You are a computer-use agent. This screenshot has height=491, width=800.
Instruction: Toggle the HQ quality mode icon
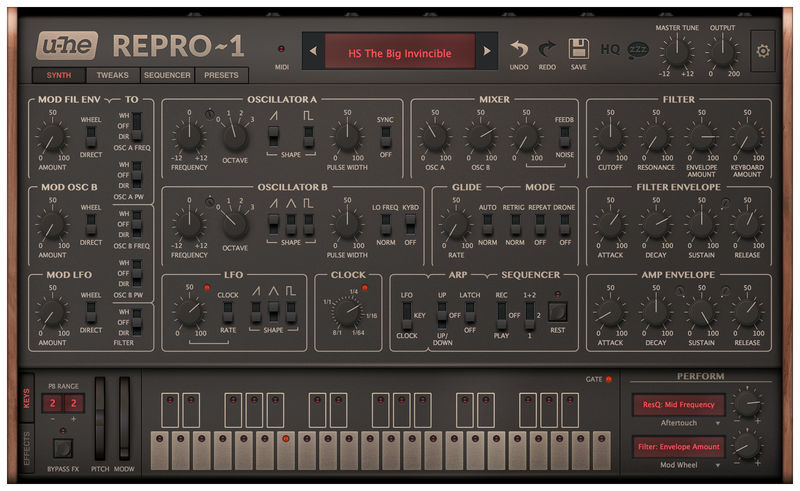(610, 49)
